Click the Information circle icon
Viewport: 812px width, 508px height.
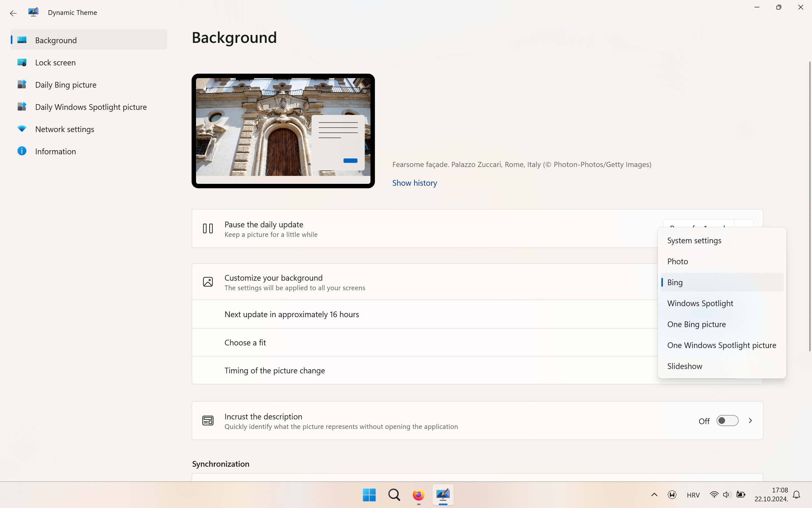point(22,151)
